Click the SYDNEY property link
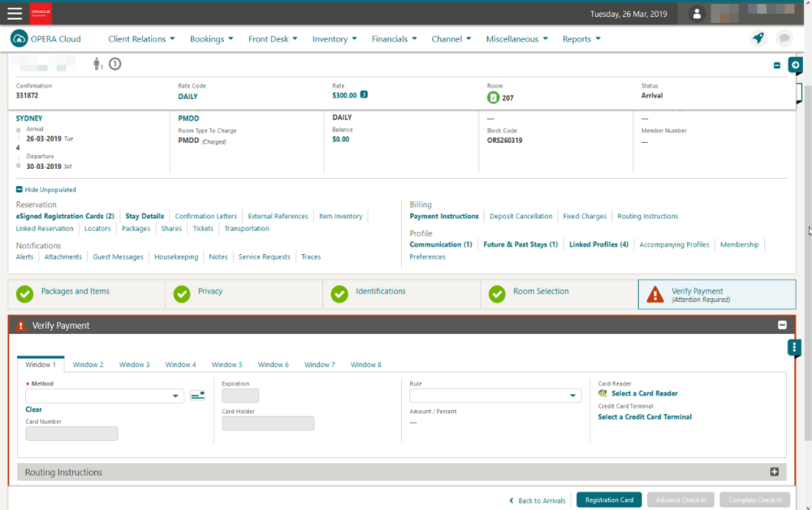This screenshot has width=812, height=510. (29, 119)
